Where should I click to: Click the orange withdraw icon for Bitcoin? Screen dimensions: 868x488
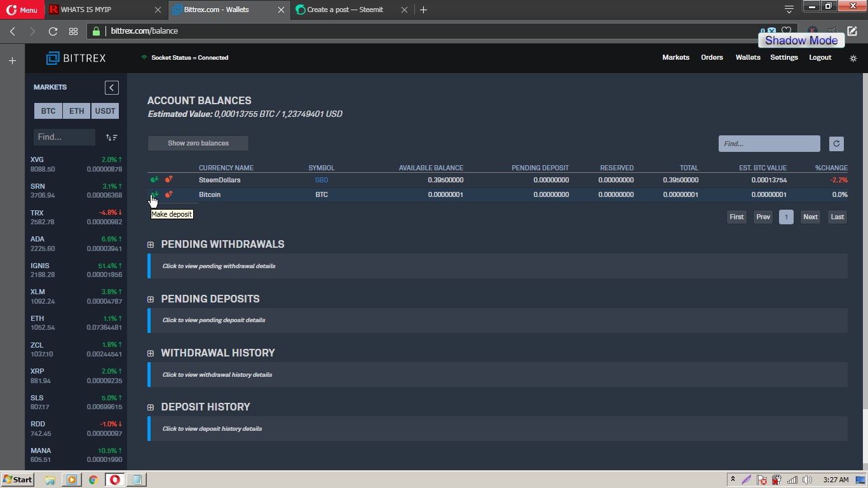pyautogui.click(x=168, y=194)
